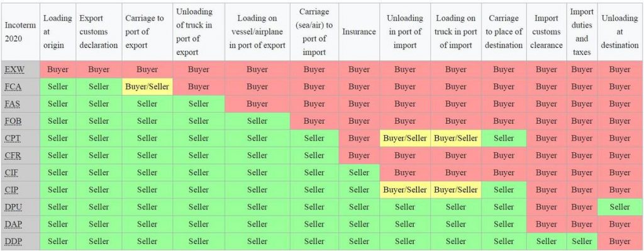Click the DAP row label

(14, 225)
